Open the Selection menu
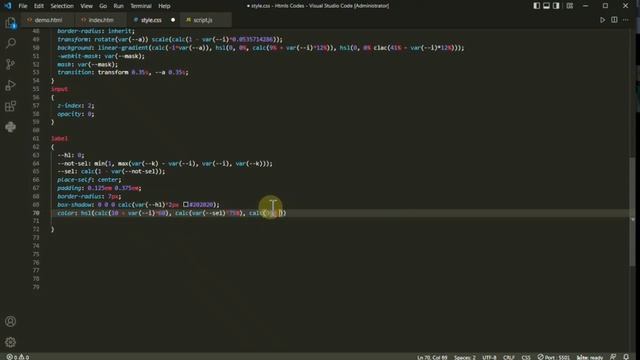Image resolution: width=640 pixels, height=360 pixels. (62, 6)
